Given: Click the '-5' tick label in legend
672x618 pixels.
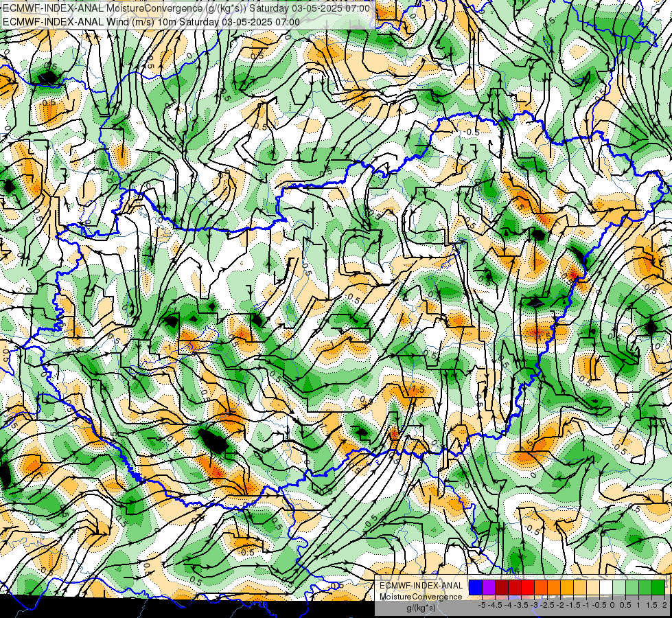Looking at the screenshot, I should pyautogui.click(x=482, y=605).
